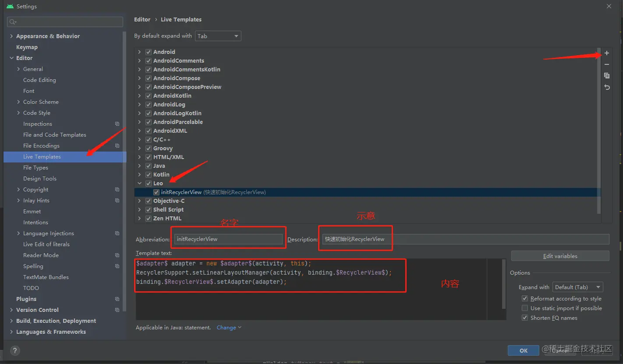Click the OK button
Screen dimensions: 623x364
[x=524, y=350]
